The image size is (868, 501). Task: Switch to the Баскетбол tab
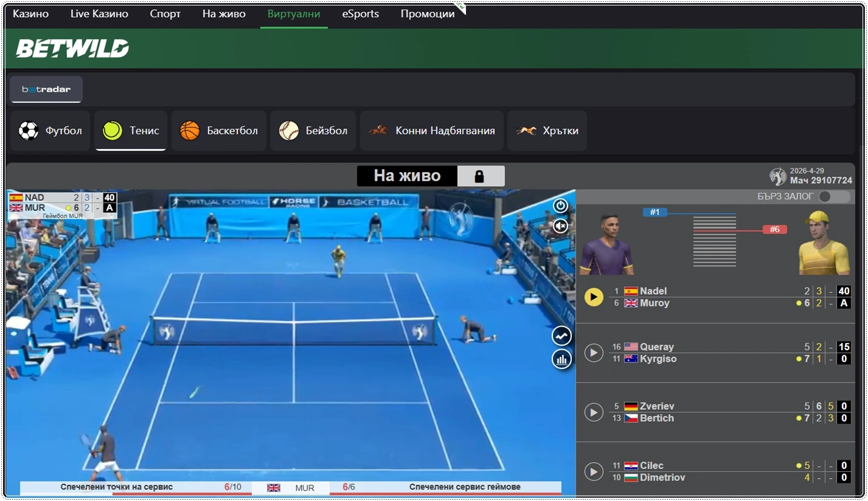(219, 131)
